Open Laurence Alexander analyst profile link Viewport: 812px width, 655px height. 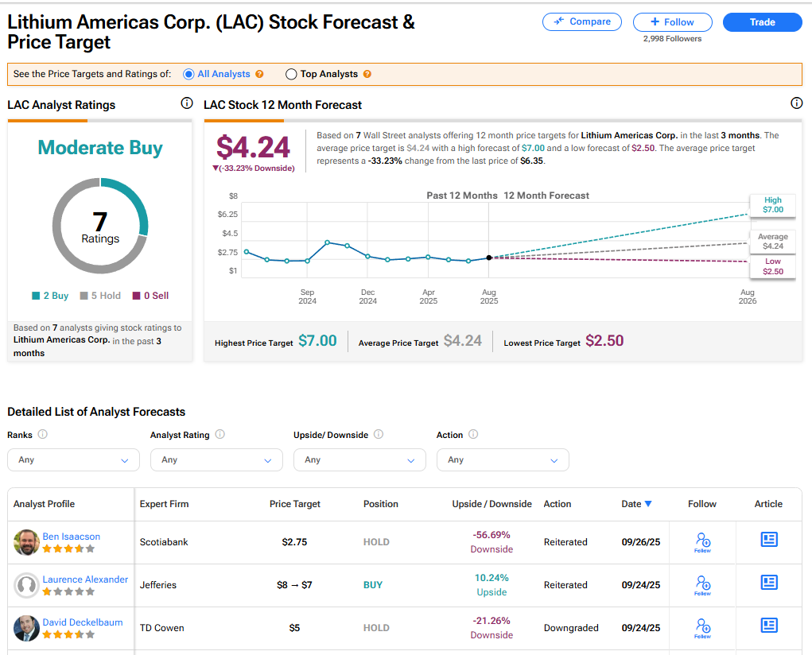pos(85,579)
